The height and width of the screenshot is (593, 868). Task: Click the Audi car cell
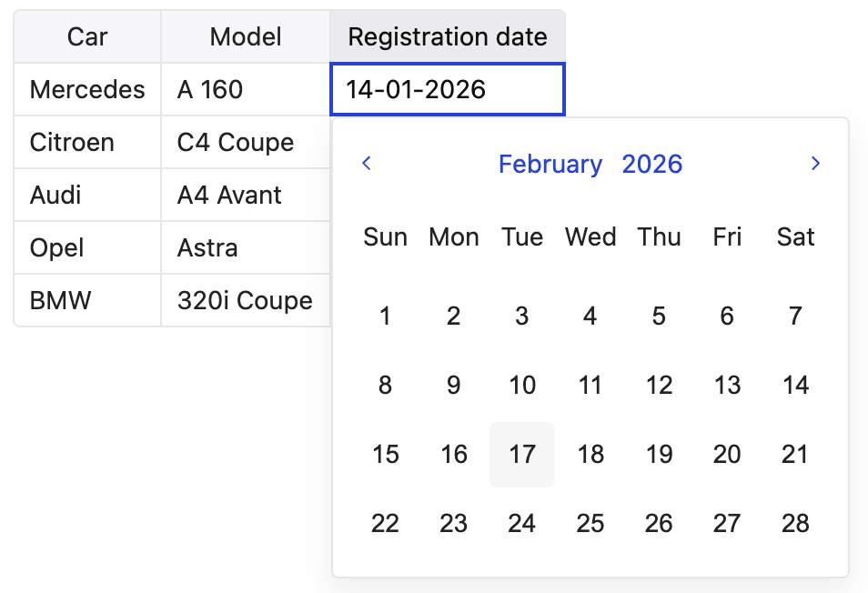(87, 196)
